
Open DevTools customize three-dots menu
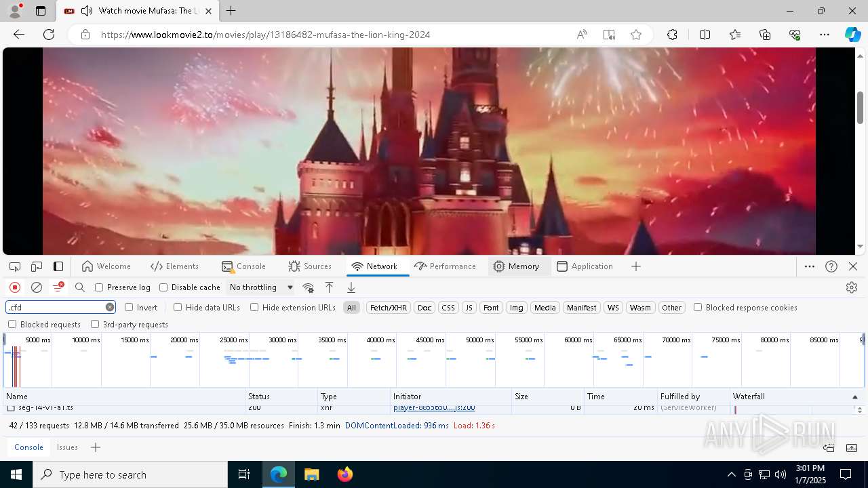810,266
